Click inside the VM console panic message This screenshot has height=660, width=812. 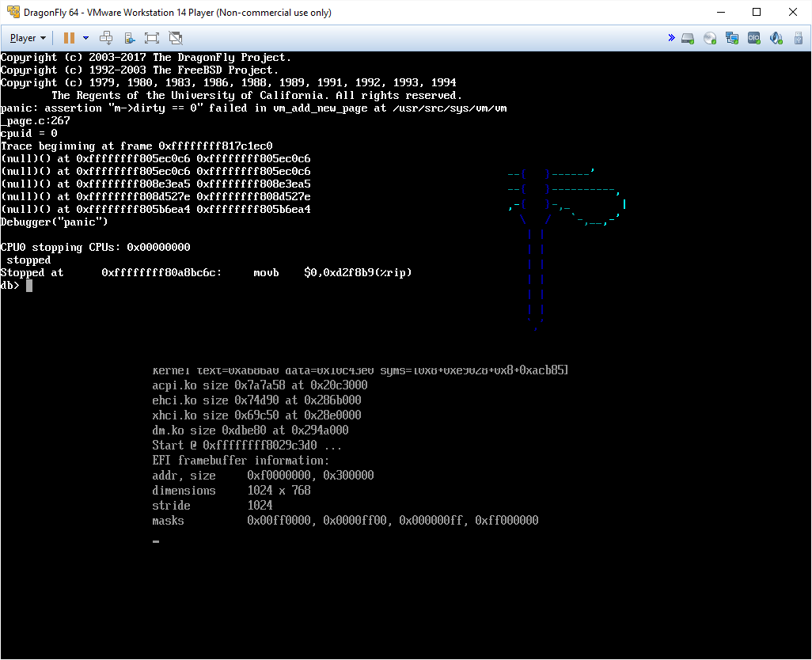tap(253, 108)
